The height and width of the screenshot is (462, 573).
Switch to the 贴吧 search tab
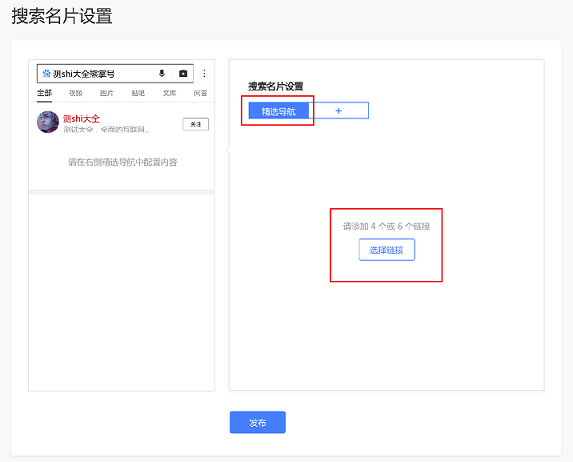(x=138, y=93)
